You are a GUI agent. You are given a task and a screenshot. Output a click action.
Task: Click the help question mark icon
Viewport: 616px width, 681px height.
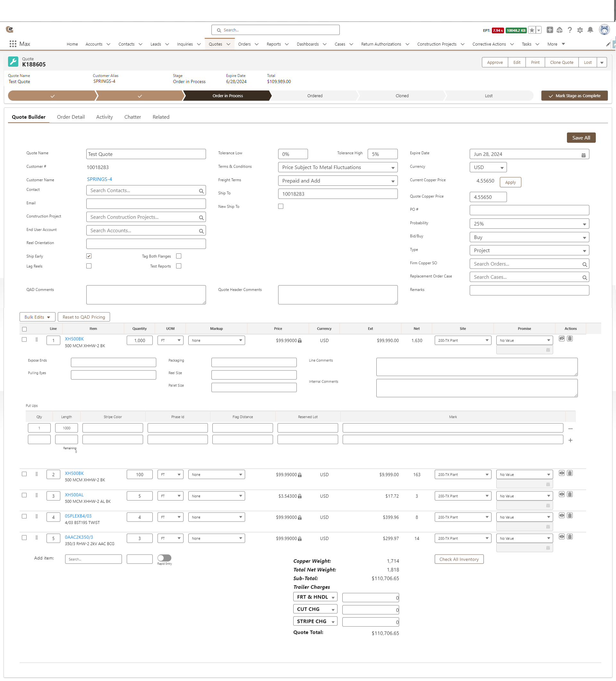(x=570, y=30)
